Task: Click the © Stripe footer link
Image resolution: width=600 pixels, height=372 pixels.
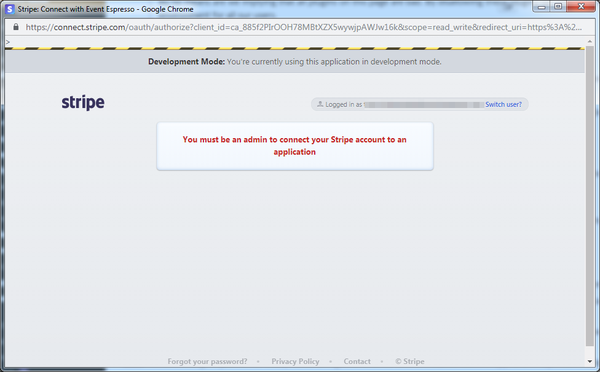Action: pos(410,361)
